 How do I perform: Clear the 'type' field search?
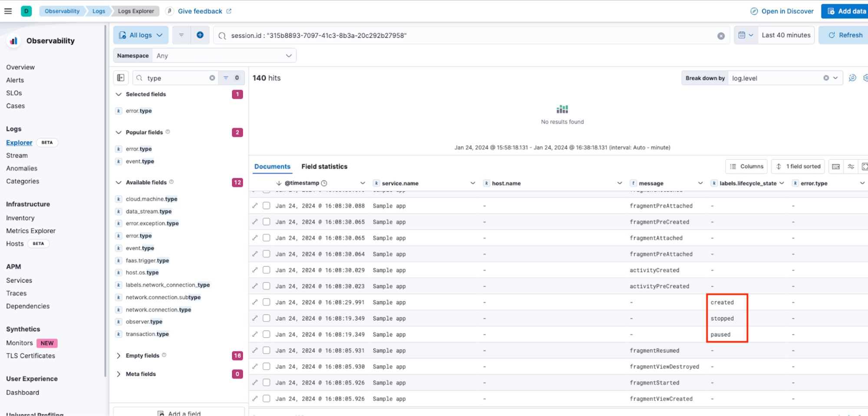pos(212,78)
